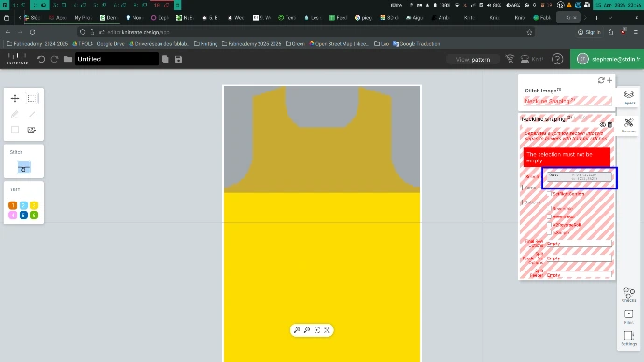644x362 pixels.
Task: Choose the pencil drawing tool
Action: (15, 114)
